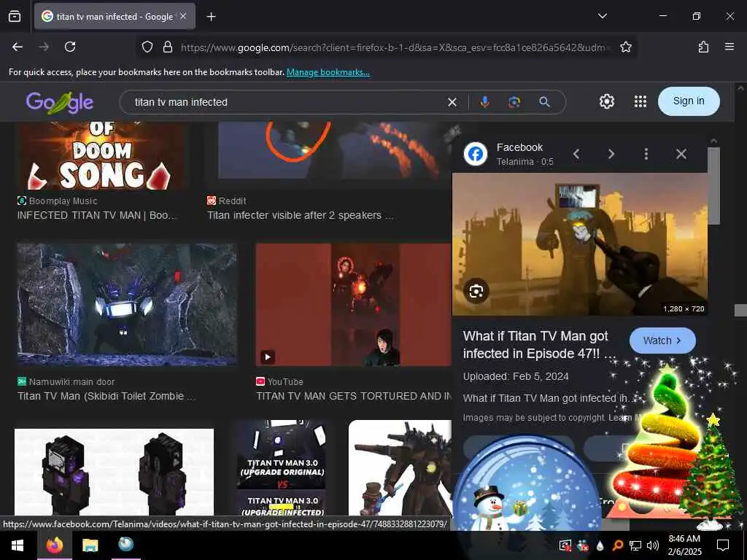
Task: Open the armored titan figure thumbnail
Action: [x=400, y=467]
